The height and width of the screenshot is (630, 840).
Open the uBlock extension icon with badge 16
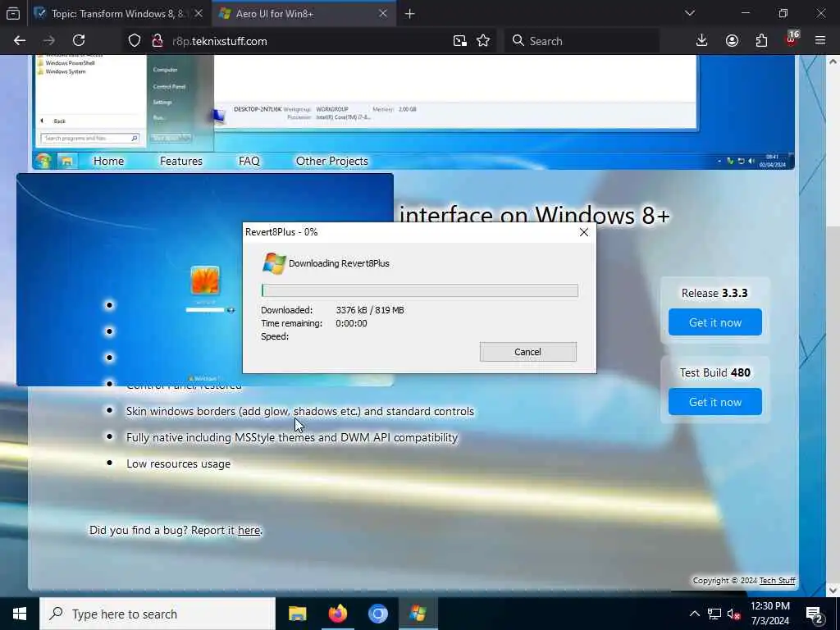point(792,39)
